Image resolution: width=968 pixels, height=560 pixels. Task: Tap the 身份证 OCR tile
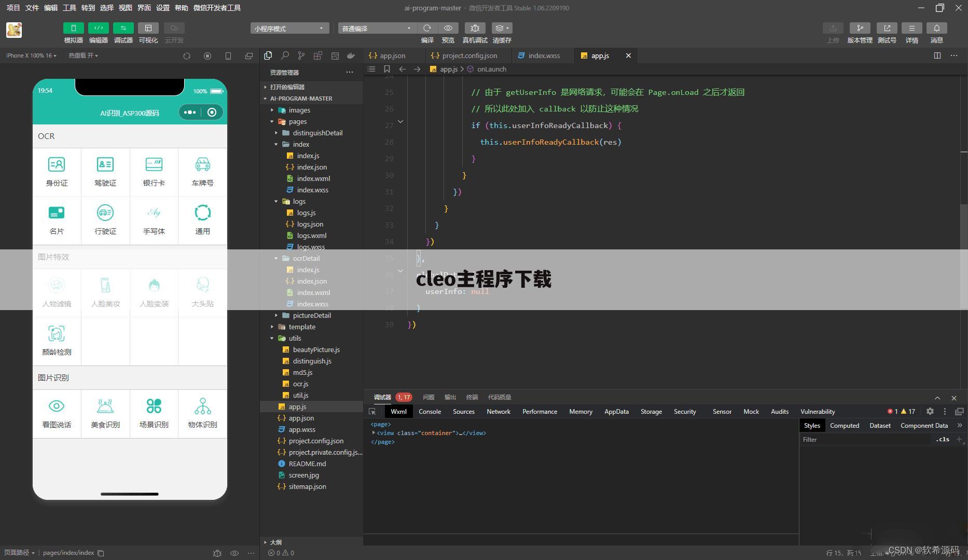[x=57, y=172]
